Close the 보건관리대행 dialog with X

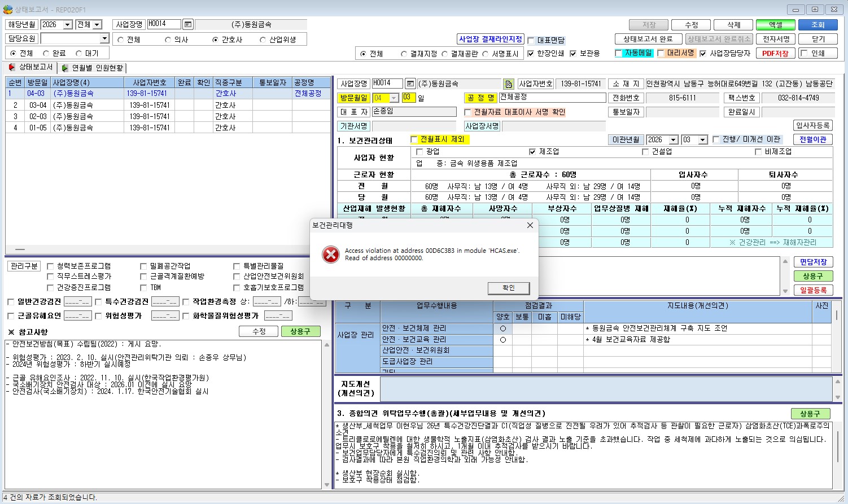click(530, 225)
